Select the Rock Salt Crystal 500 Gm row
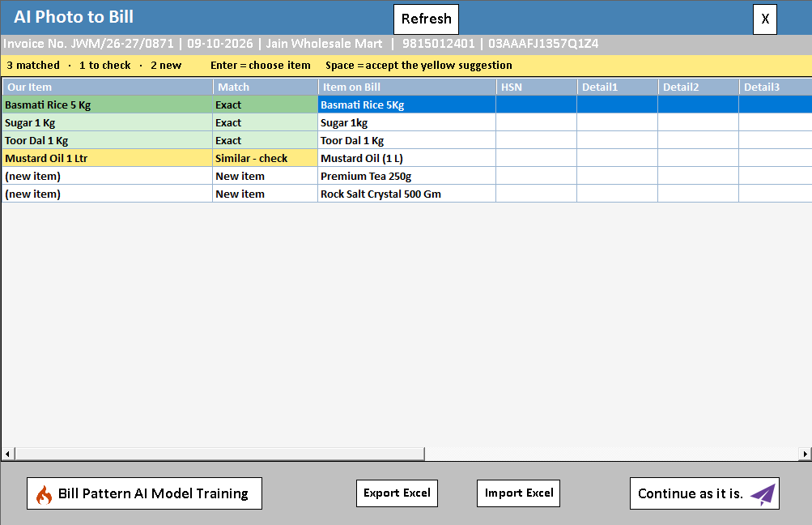This screenshot has width=812, height=525. [x=406, y=194]
